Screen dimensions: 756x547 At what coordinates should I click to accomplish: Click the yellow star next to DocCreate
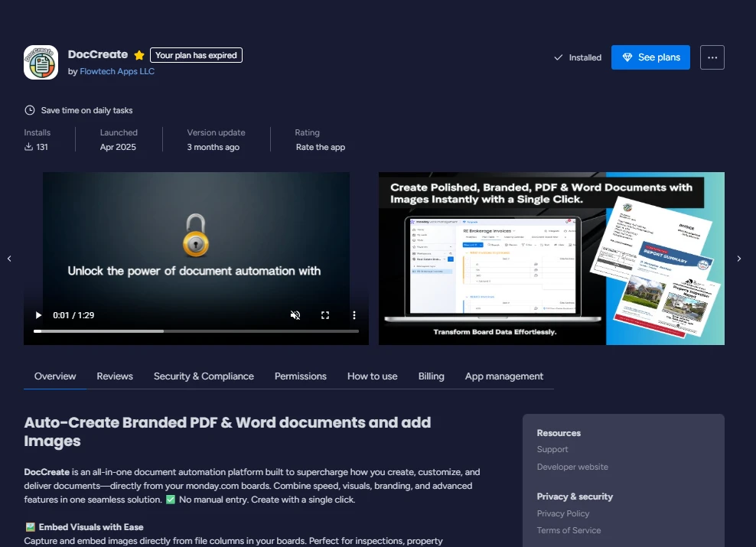click(x=139, y=55)
